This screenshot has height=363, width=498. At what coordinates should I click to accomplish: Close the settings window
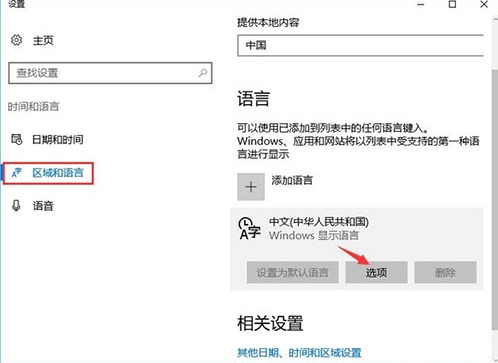484,4
